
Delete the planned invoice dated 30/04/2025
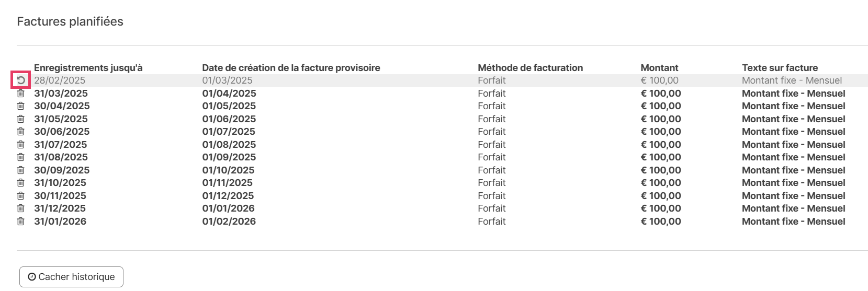pos(21,106)
